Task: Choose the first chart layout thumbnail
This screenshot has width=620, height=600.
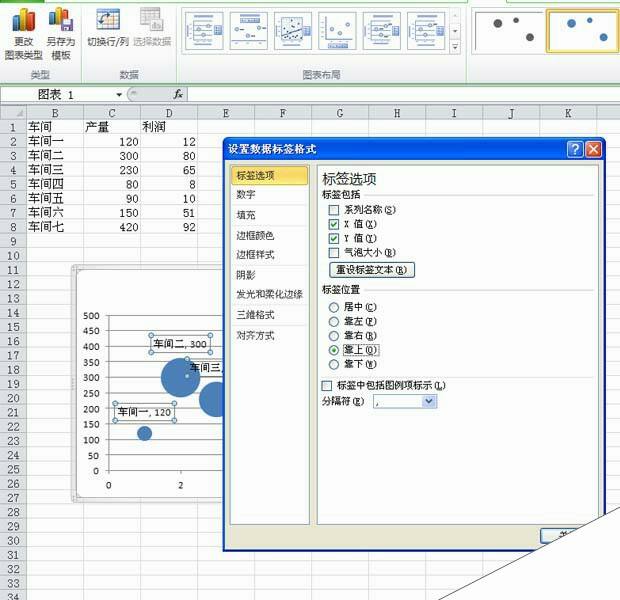Action: click(x=204, y=31)
